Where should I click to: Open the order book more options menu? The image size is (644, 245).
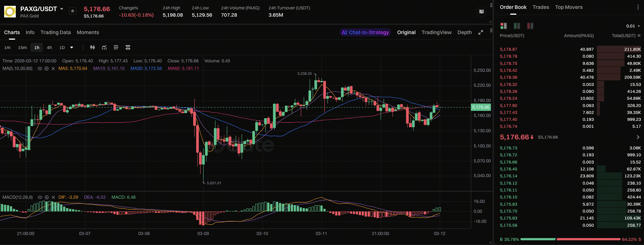pyautogui.click(x=638, y=7)
